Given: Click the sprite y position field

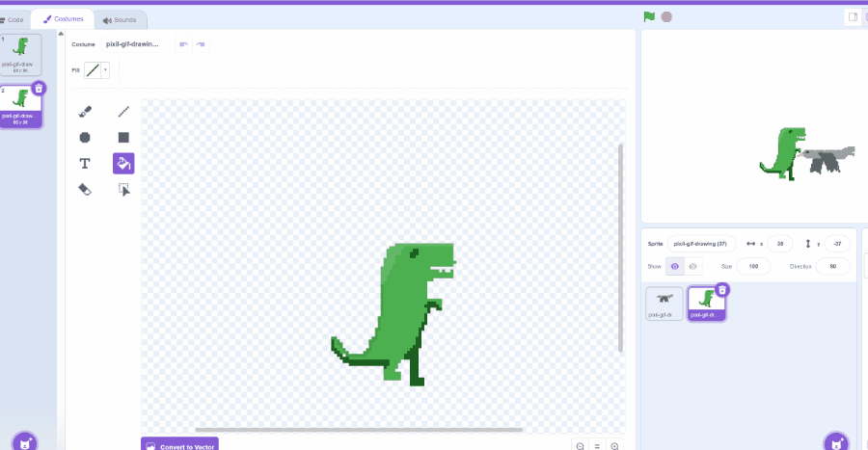Looking at the screenshot, I should (x=837, y=244).
